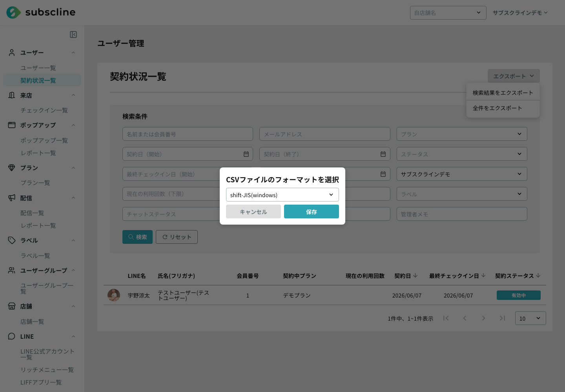
Task: Collapse the ユーザー sidebar section
Action: coord(73,53)
